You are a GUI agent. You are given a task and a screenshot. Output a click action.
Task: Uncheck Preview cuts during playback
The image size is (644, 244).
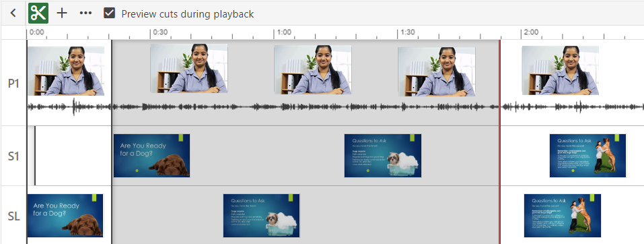(109, 13)
